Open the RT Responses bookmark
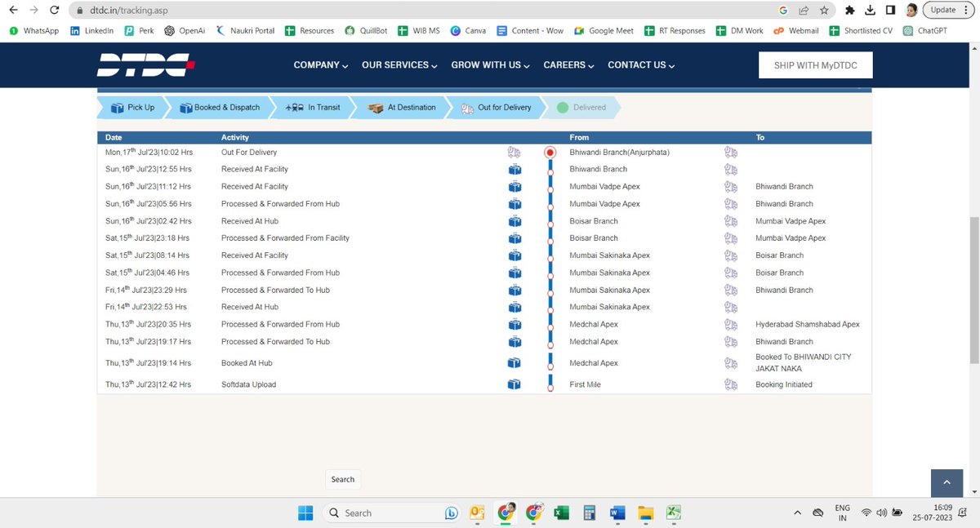Viewport: 980px width, 528px height. [675, 30]
